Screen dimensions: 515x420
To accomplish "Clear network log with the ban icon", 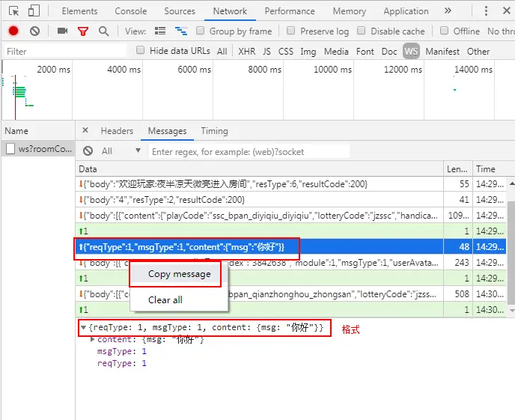I will click(x=35, y=31).
